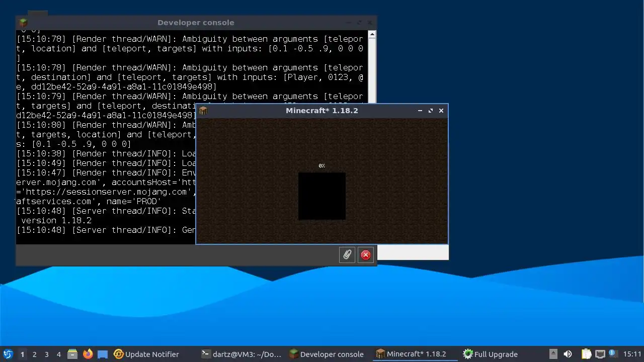Click the Minecraft* 1.18.2 window title text
The height and width of the screenshot is (362, 644).
[322, 111]
